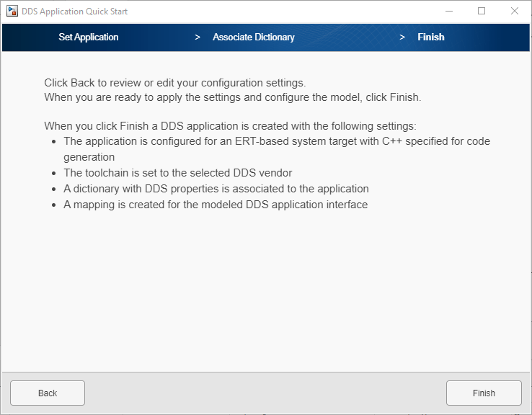The image size is (532, 415).
Task: Click the bullet dot before the toolchain line
Action: (x=54, y=174)
